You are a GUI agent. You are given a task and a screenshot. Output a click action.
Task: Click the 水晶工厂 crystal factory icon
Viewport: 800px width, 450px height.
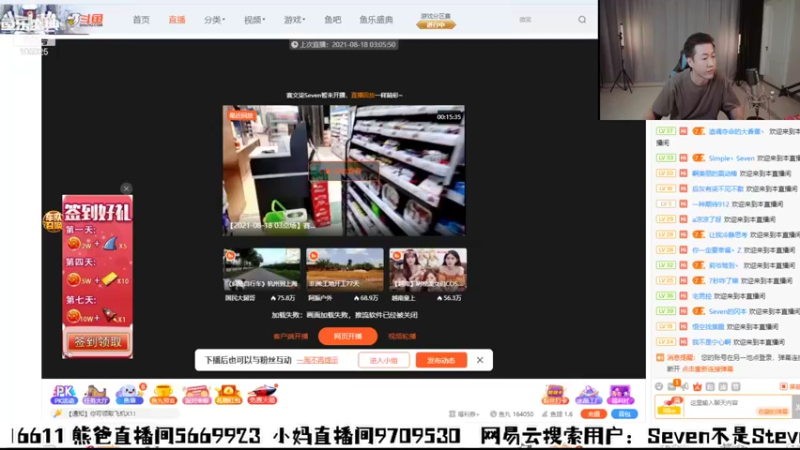(x=588, y=394)
